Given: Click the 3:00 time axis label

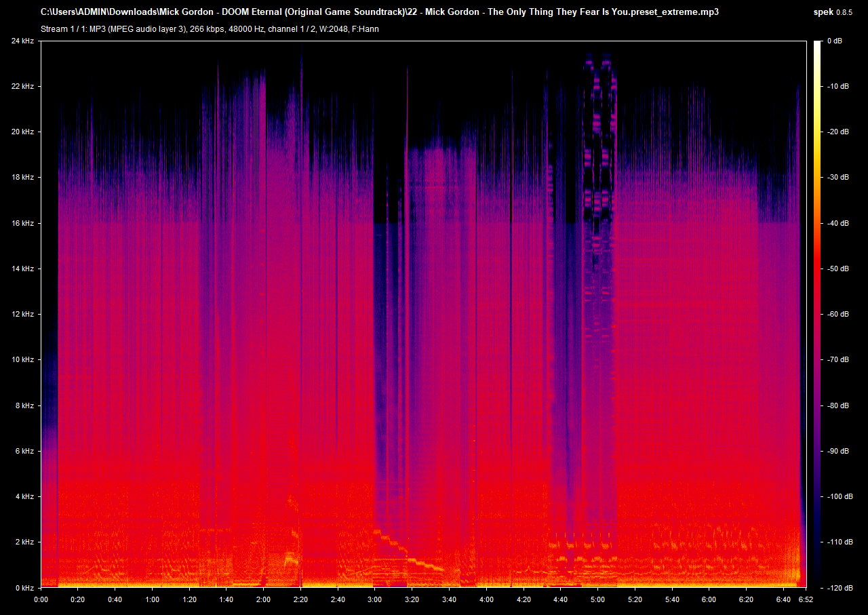Looking at the screenshot, I should (x=375, y=600).
